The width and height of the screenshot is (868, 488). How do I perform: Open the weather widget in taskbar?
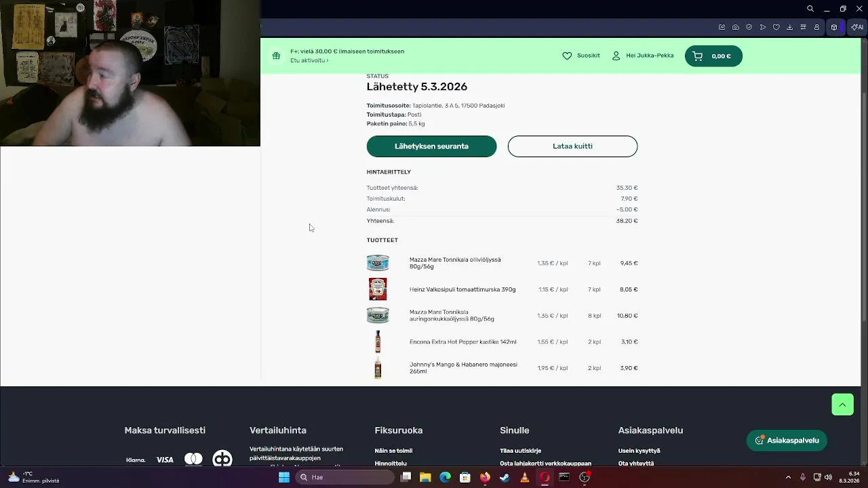click(34, 477)
